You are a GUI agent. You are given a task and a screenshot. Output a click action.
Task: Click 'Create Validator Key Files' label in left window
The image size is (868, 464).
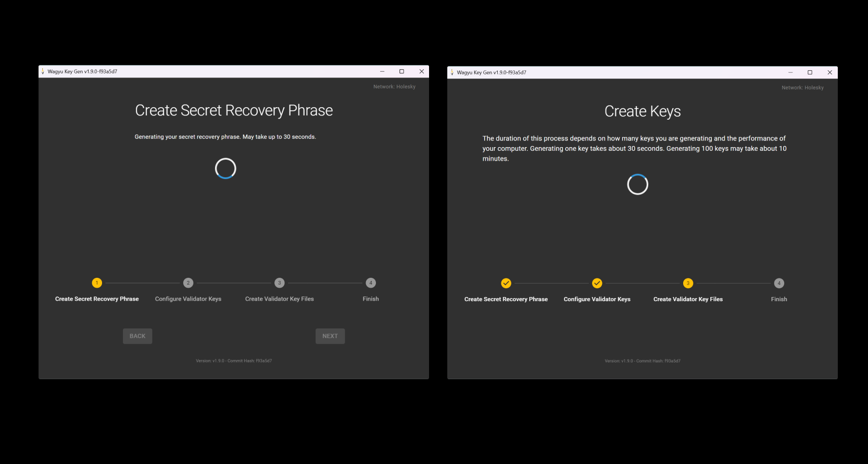click(280, 299)
